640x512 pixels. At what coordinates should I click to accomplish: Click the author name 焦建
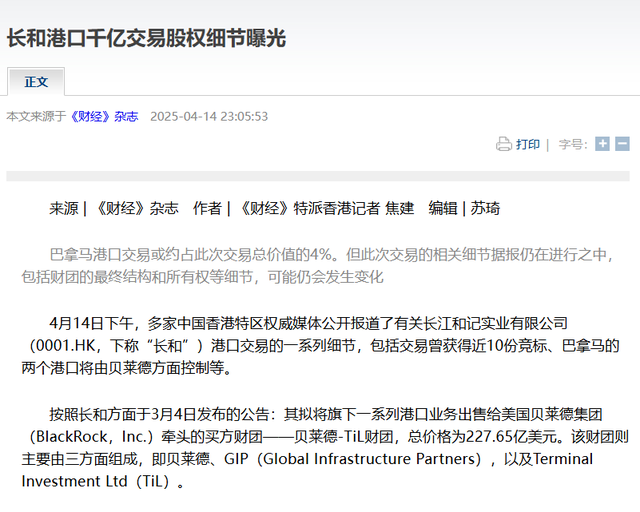[x=400, y=208]
